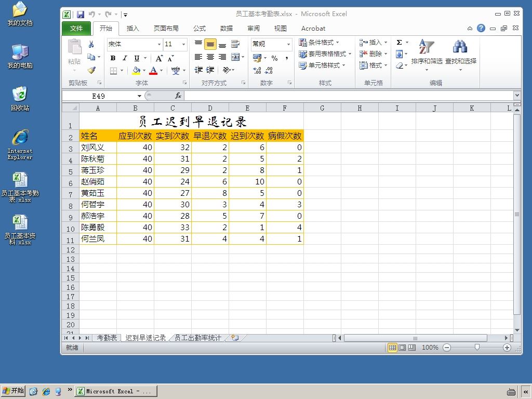Screen dimensions: 532x399
Task: Center text horizontally
Action: (210, 57)
